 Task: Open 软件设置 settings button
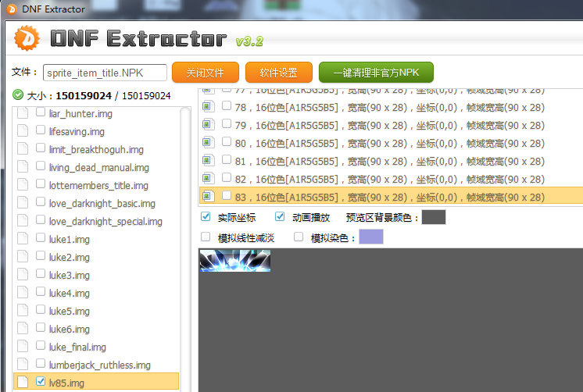(x=279, y=72)
